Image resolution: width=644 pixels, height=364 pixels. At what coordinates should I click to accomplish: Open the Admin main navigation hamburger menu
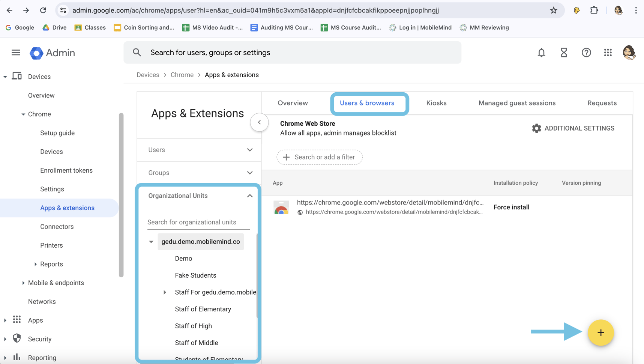pyautogui.click(x=16, y=53)
